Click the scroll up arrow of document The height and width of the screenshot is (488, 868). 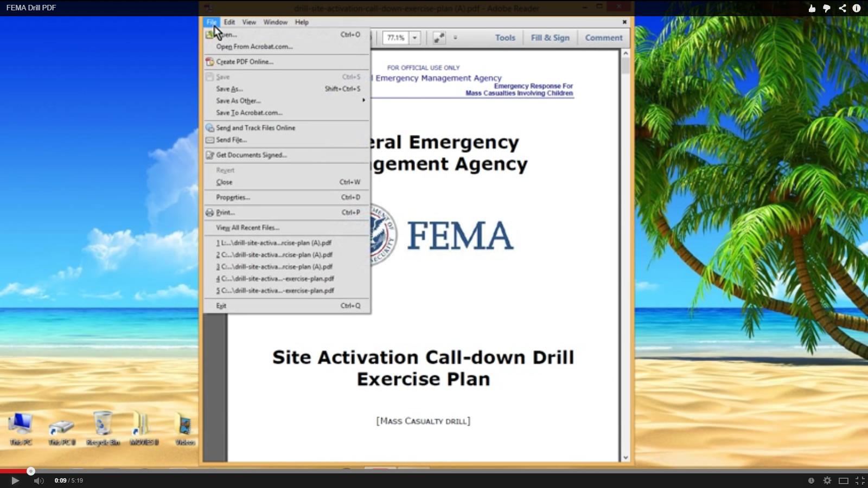click(x=626, y=54)
